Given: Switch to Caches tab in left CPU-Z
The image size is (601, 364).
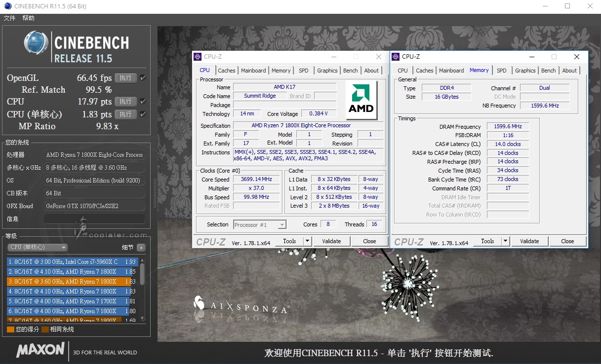Looking at the screenshot, I should tap(227, 71).
